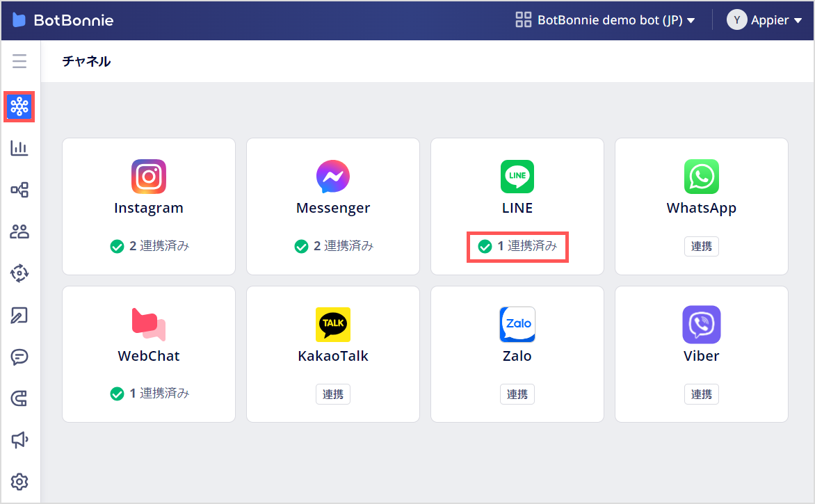Open the flow diagram sidebar icon
The image size is (815, 504).
19,190
